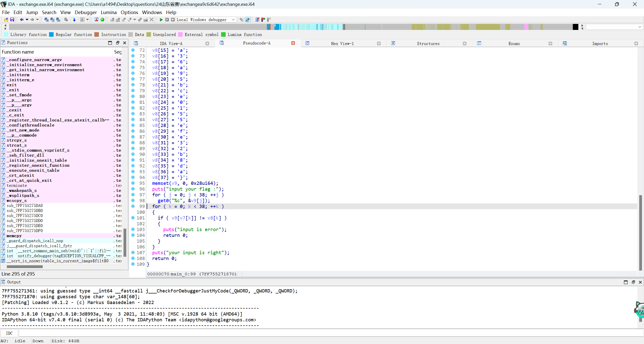644x344 pixels.
Task: Toggle breakpoint dot on line 99
Action: pos(133,206)
